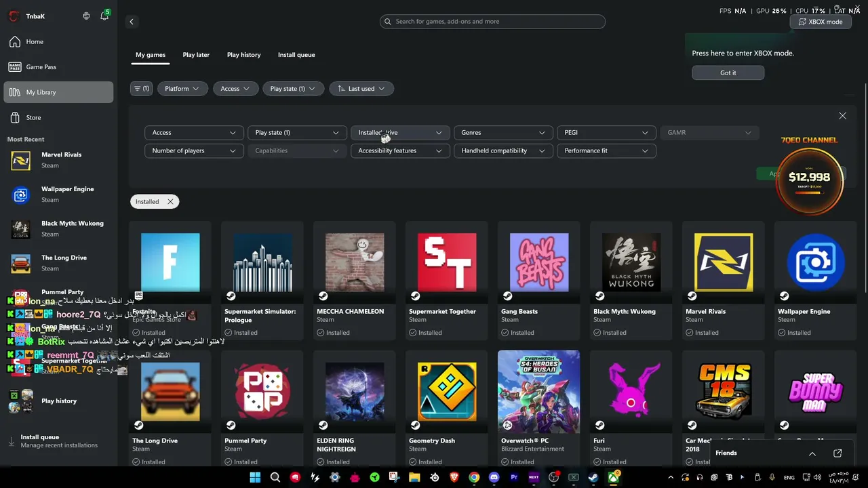Expand the Installed drive dropdown
This screenshot has height=488, width=868.
pos(400,133)
